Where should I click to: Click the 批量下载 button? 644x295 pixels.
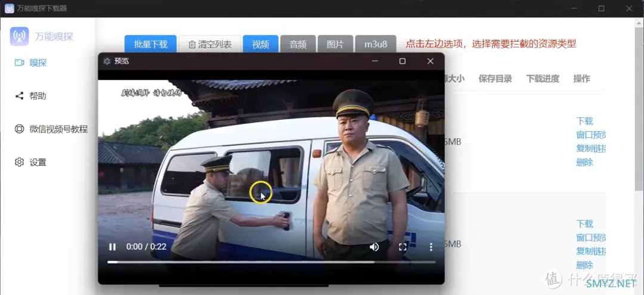click(150, 44)
